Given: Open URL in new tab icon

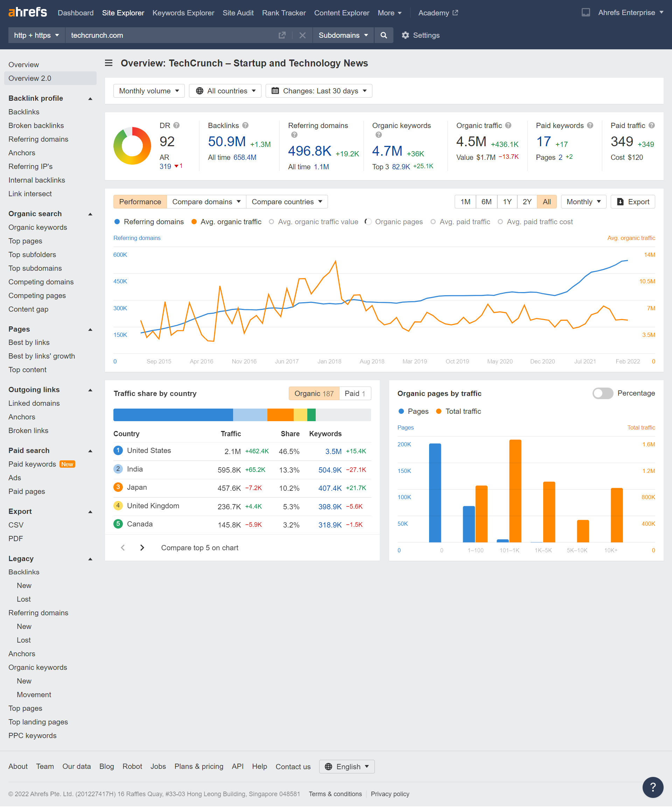Looking at the screenshot, I should [282, 35].
